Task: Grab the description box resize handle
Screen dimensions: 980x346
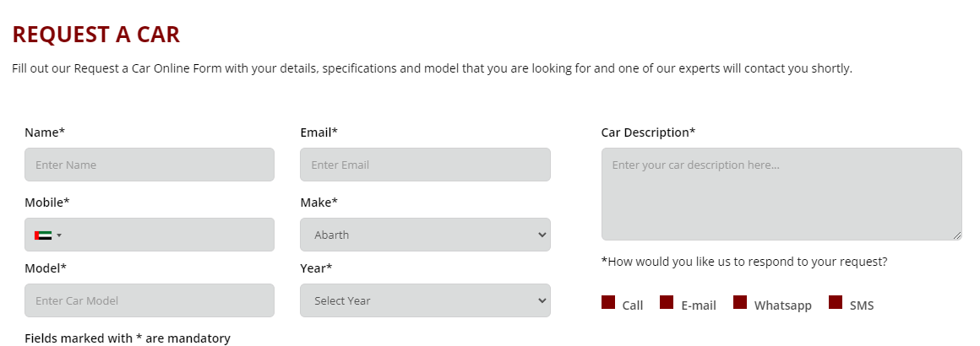Action: [957, 235]
